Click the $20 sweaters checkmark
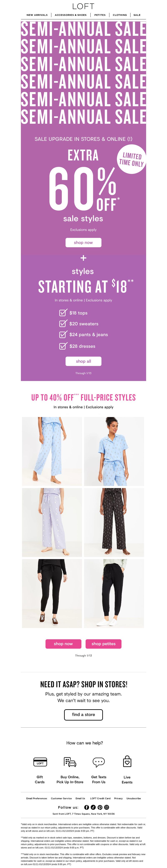The image size is (167, 868). [63, 323]
